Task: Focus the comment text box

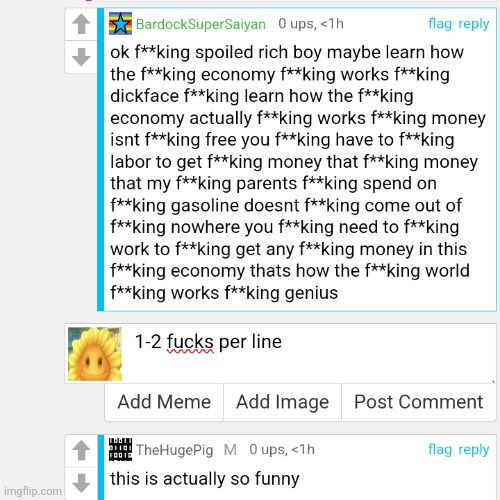Action: click(310, 354)
